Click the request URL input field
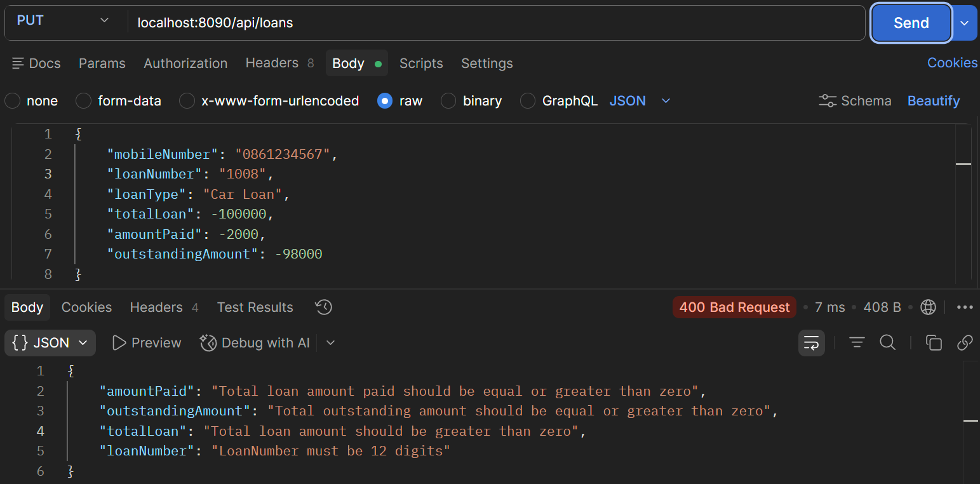This screenshot has width=980, height=484. 495,23
